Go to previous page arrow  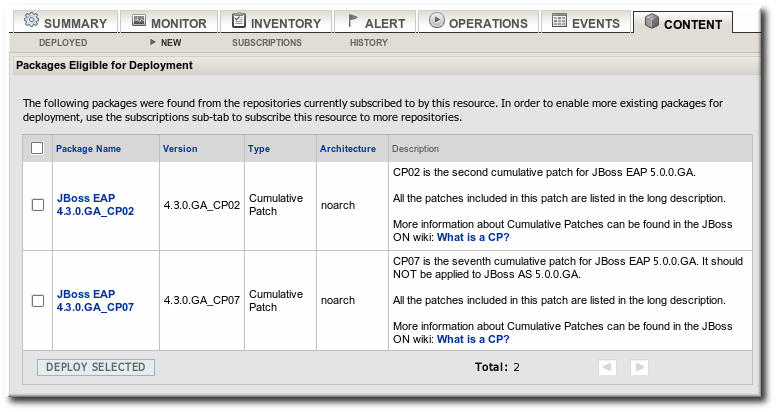click(607, 367)
